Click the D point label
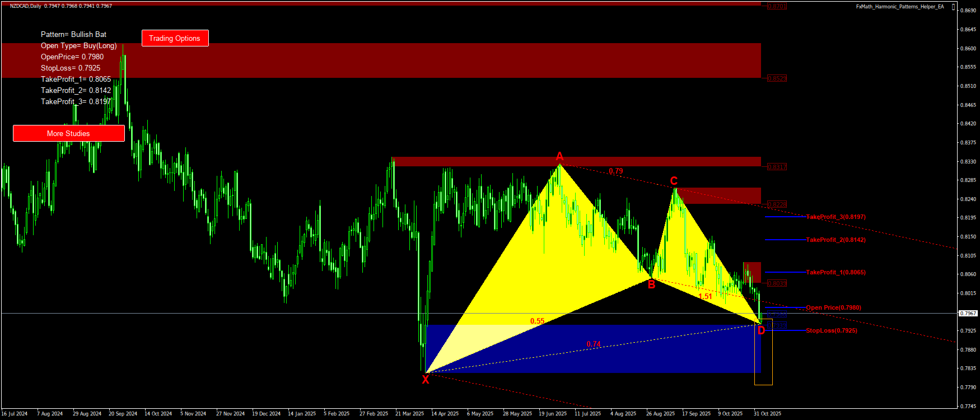The image size is (980, 420). (x=761, y=331)
